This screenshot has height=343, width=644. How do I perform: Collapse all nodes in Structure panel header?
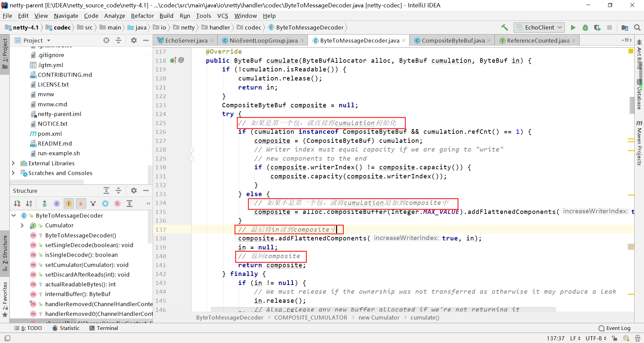(118, 190)
